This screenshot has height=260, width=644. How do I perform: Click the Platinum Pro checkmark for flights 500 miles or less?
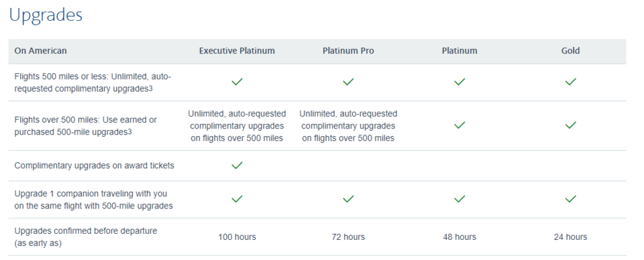(x=348, y=82)
